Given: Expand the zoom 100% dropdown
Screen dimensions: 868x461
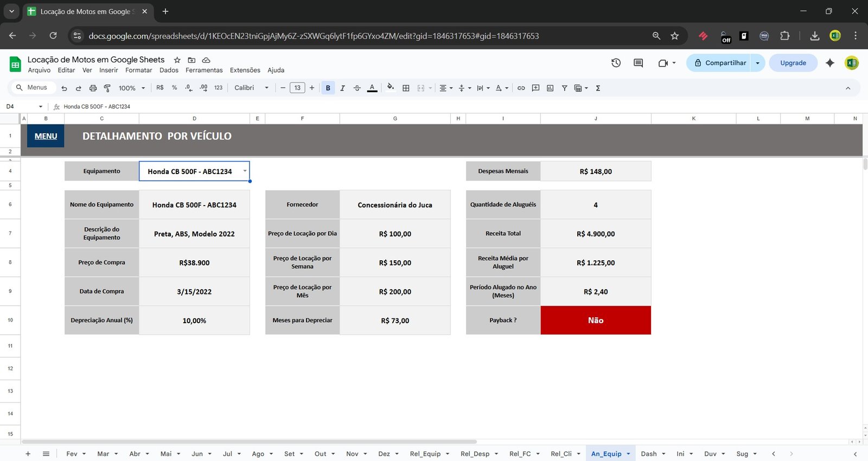Looking at the screenshot, I should [x=132, y=88].
